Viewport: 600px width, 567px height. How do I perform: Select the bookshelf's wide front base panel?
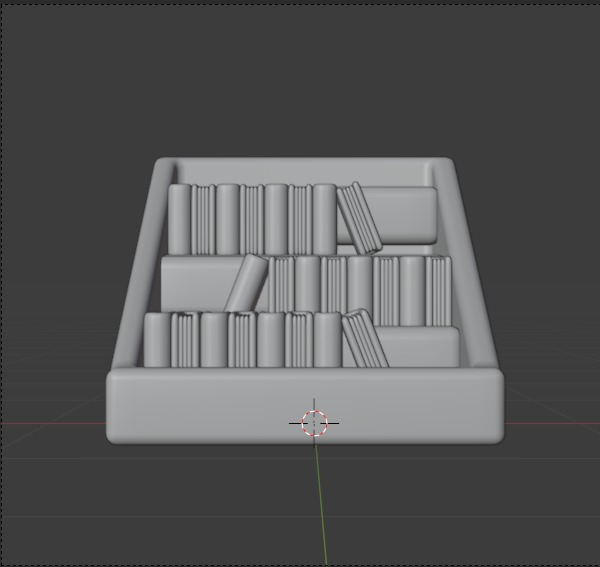click(305, 406)
